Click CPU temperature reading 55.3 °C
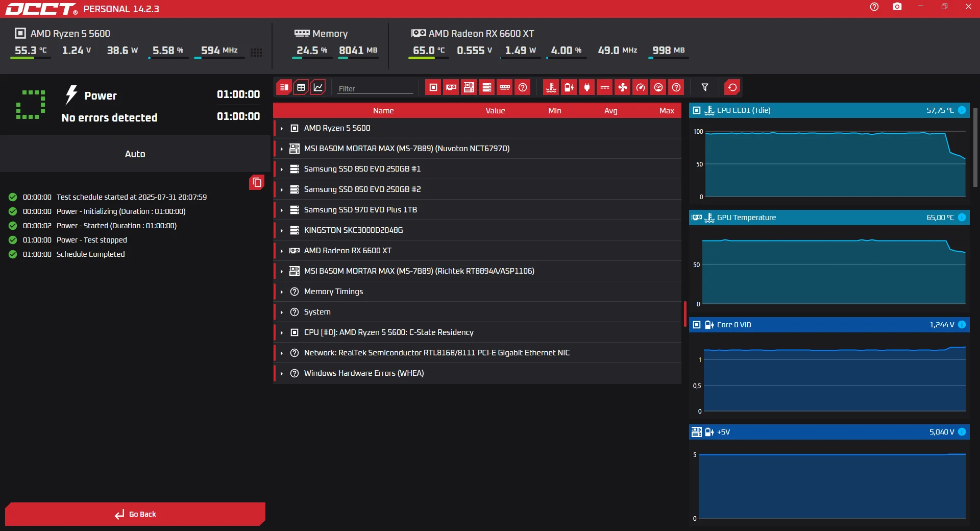980x531 pixels. (31, 51)
